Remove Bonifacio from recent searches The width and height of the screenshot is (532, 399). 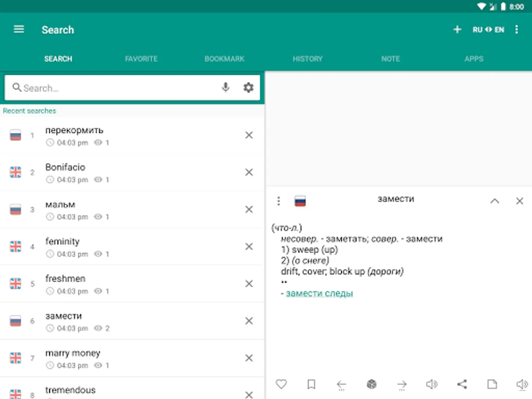pyautogui.click(x=249, y=172)
